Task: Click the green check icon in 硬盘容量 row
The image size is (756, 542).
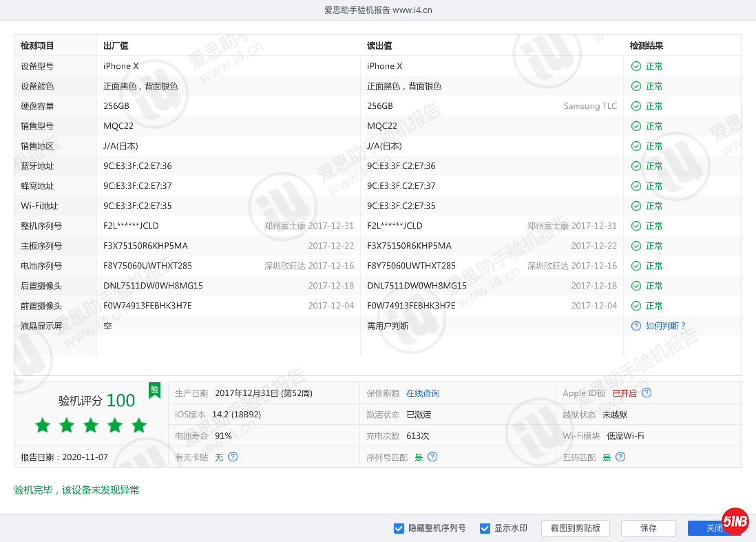Action: click(x=636, y=106)
